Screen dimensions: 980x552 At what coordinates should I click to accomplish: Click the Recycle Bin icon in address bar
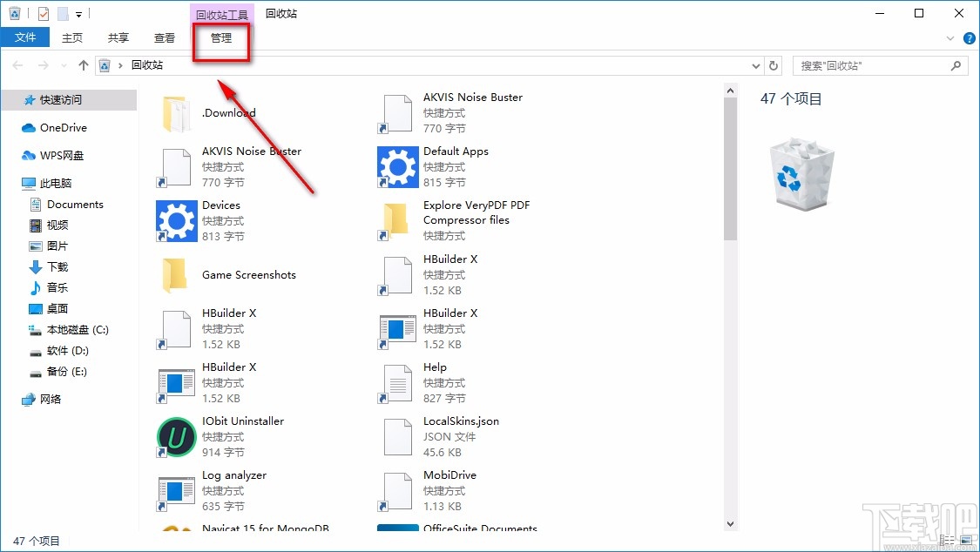[x=104, y=64]
